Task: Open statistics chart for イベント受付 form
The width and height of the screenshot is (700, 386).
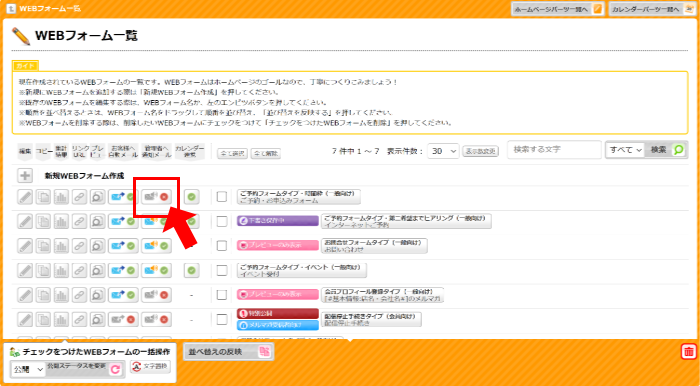Action: (61, 270)
